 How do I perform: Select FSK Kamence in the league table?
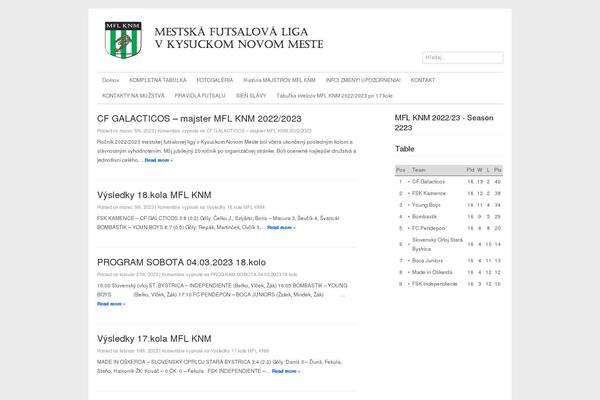click(429, 193)
